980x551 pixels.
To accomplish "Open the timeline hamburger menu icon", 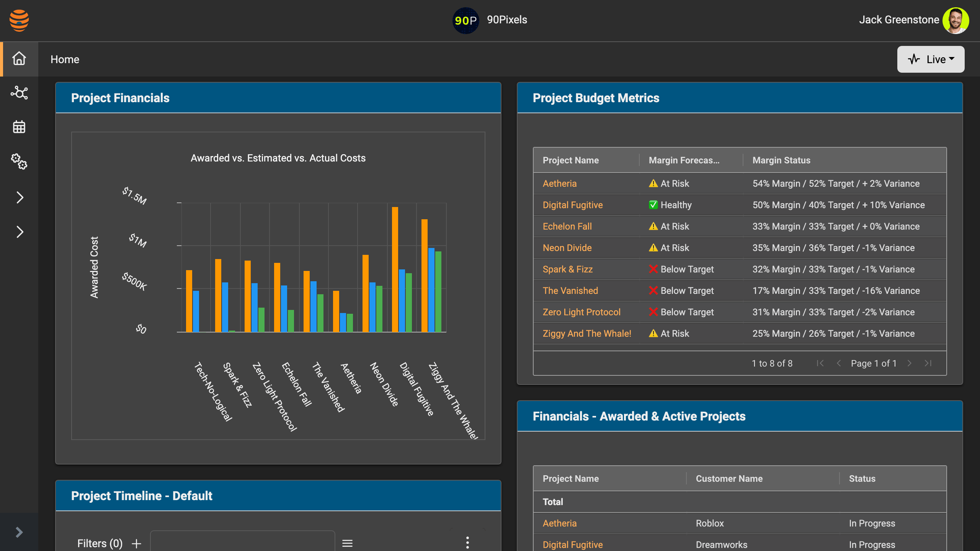I will [x=347, y=543].
